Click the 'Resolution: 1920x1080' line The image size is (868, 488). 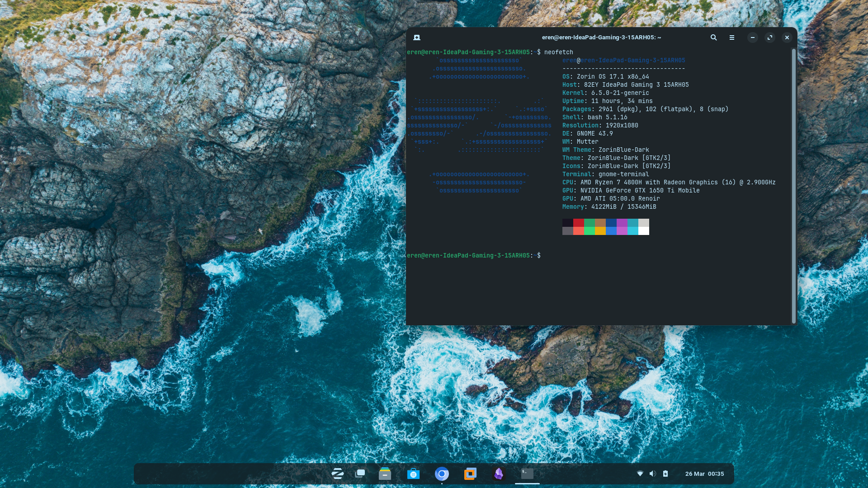click(x=600, y=125)
